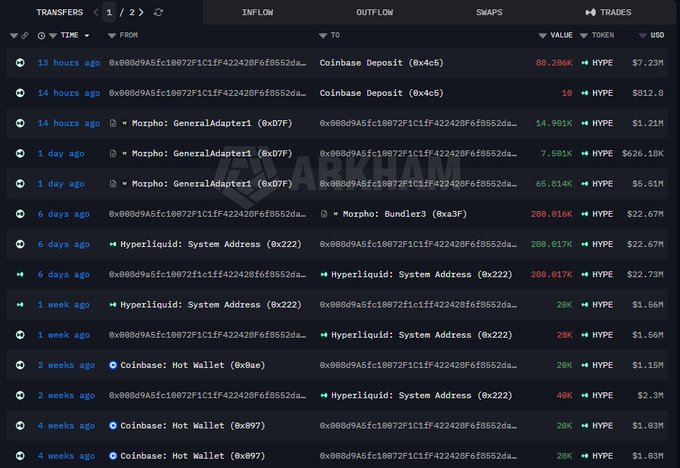Refresh the transfers list
This screenshot has width=680, height=468.
coord(158,13)
